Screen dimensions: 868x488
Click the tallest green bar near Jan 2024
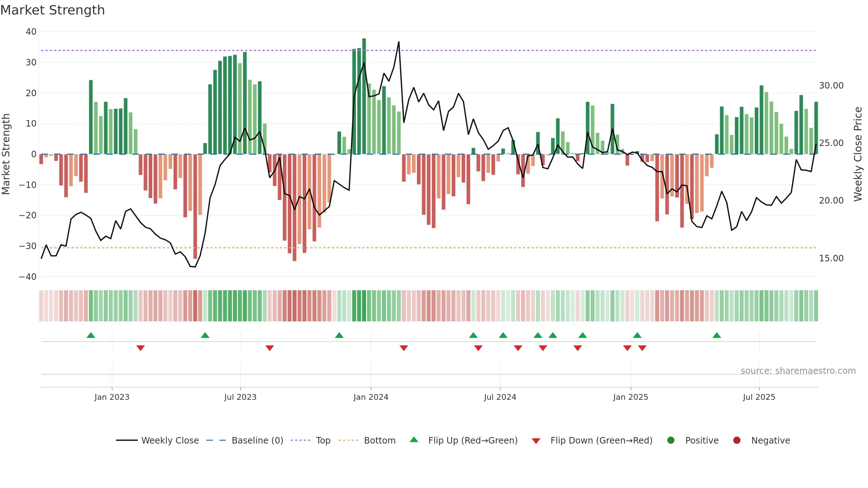pos(364,96)
